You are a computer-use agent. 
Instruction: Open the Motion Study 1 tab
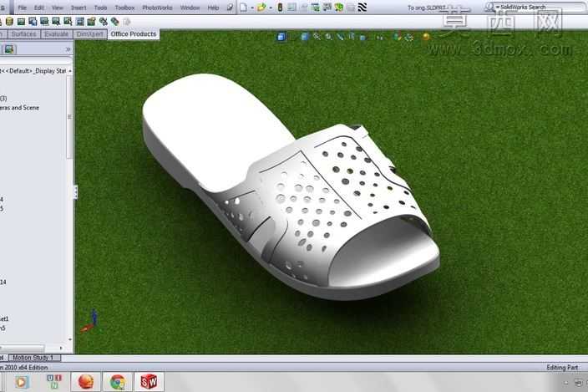(33, 358)
